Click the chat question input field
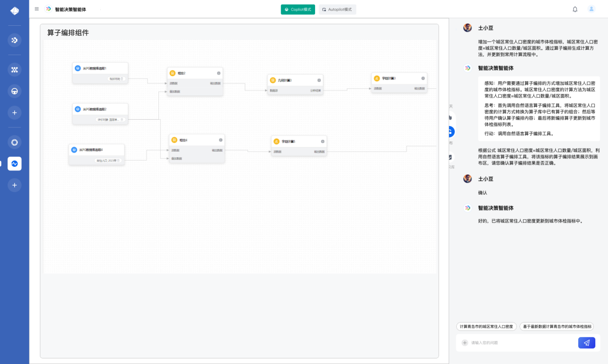The height and width of the screenshot is (364, 608). tap(521, 343)
